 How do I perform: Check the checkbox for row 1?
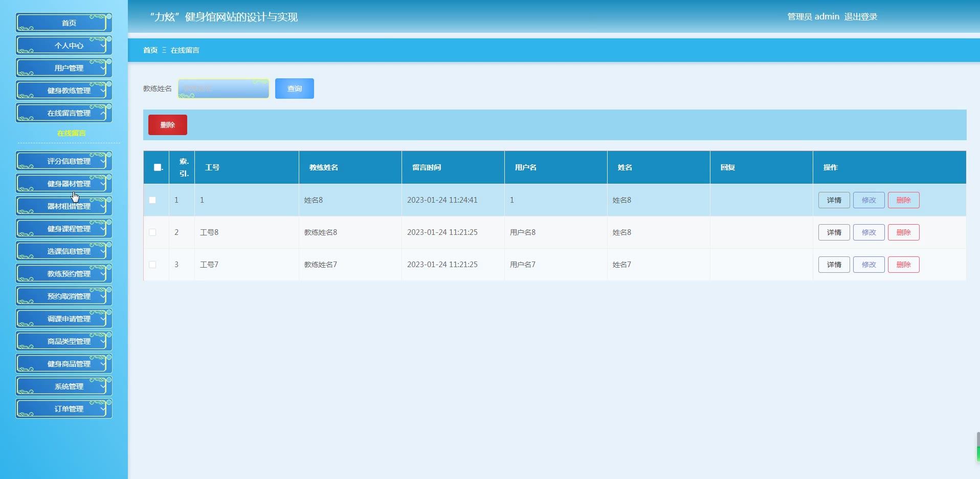[152, 200]
